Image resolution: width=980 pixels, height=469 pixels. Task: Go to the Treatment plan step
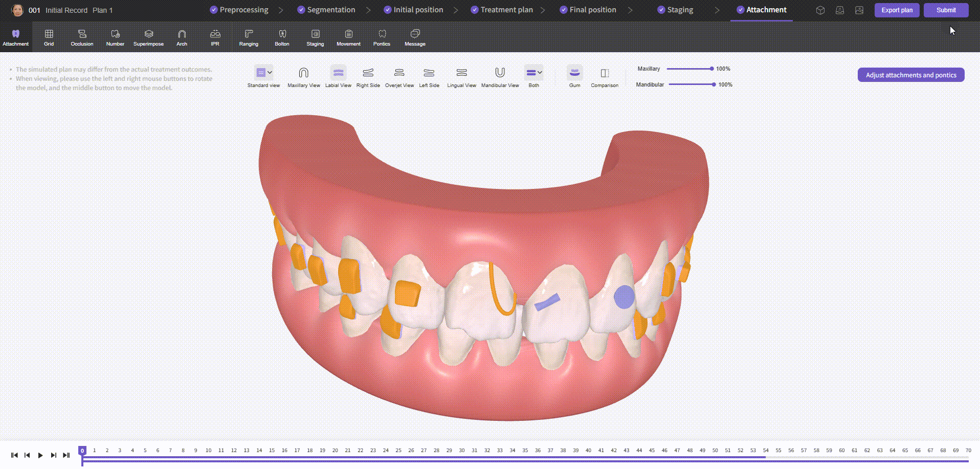502,10
